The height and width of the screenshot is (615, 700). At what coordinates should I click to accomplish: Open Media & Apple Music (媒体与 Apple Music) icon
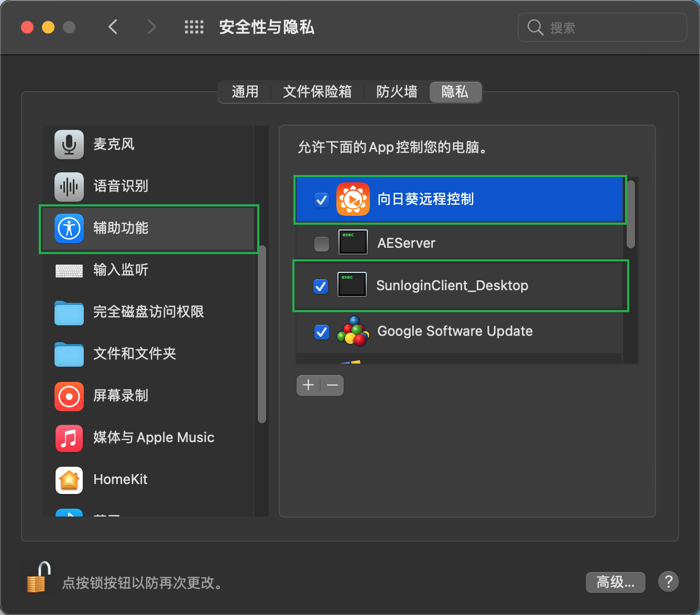(69, 438)
